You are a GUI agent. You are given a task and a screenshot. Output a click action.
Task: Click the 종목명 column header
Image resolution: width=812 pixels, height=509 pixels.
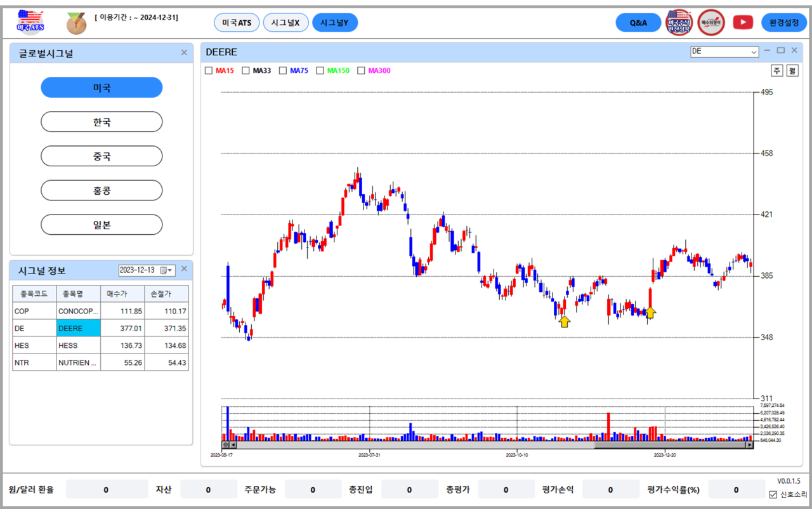78,294
